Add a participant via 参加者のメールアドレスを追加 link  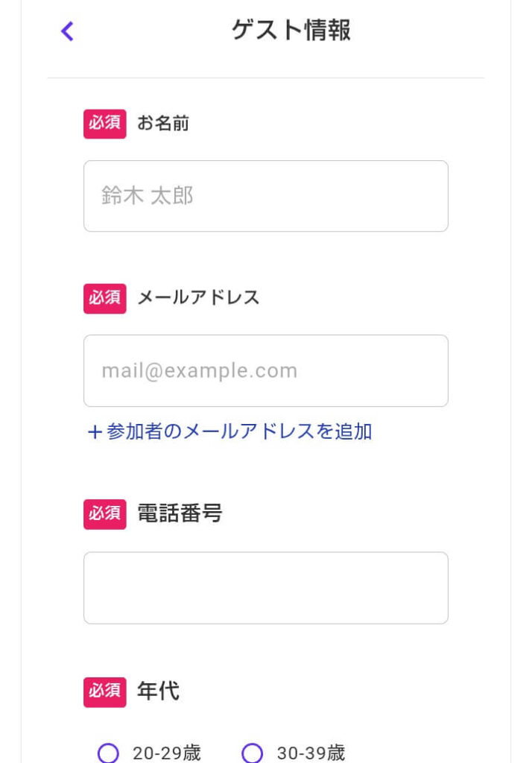tap(238, 432)
